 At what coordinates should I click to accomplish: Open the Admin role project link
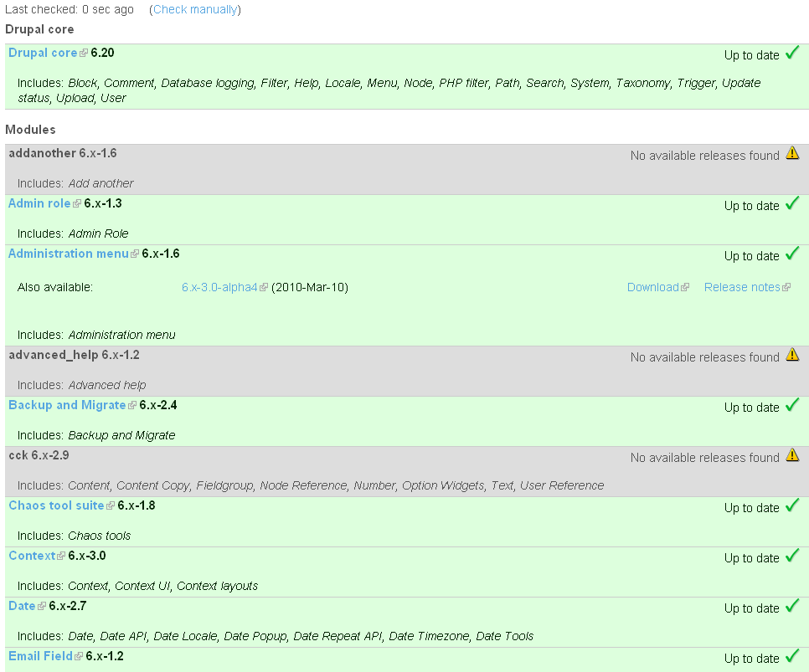pos(39,203)
